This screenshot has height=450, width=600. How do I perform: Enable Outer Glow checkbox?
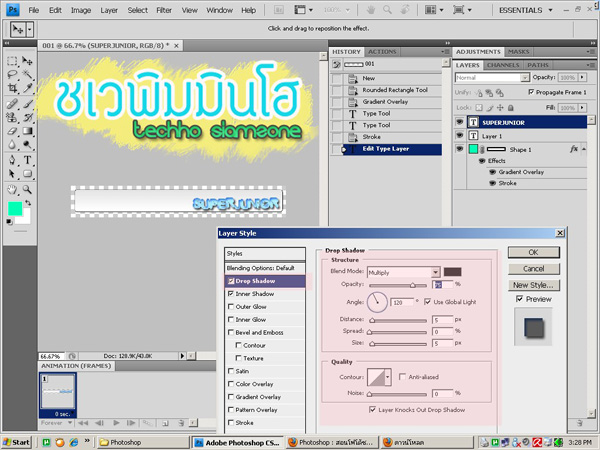point(231,307)
